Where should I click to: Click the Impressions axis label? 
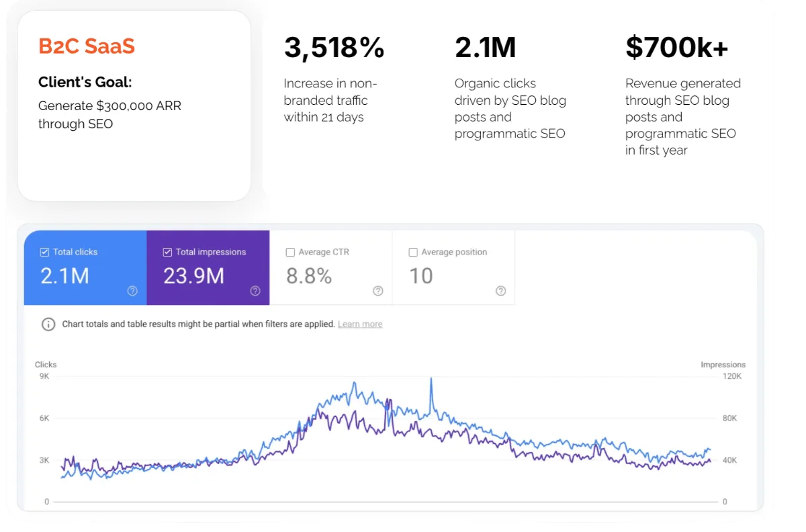point(723,365)
